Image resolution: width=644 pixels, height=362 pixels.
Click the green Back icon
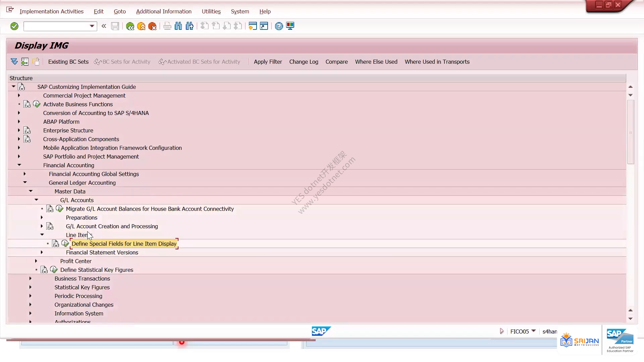click(130, 26)
